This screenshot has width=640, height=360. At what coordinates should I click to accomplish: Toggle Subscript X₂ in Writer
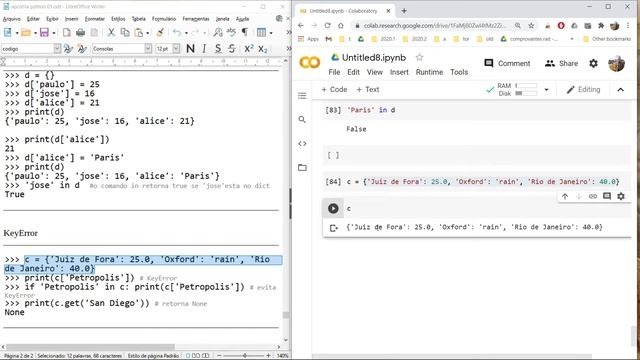tap(262, 49)
